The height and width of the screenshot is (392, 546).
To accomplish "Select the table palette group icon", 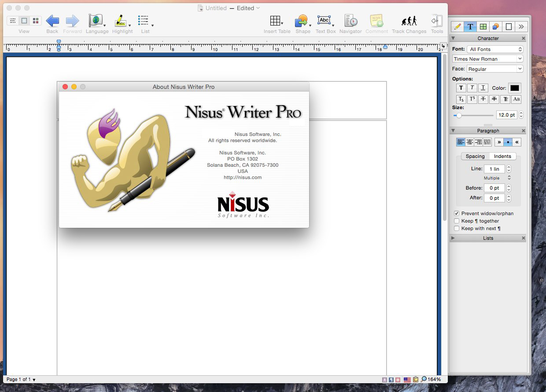I will pyautogui.click(x=483, y=26).
